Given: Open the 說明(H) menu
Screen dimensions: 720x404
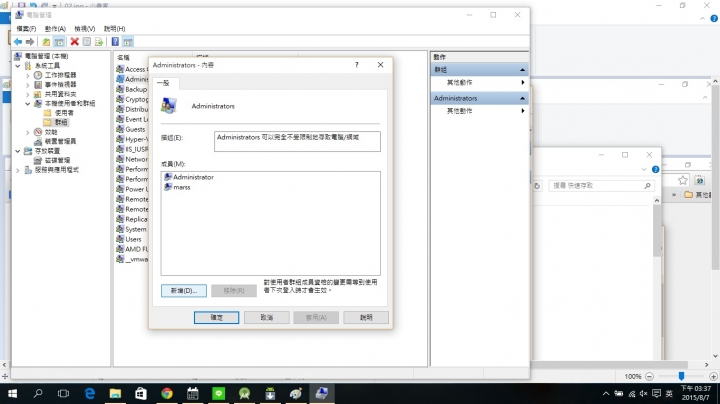Looking at the screenshot, I should tap(114, 28).
